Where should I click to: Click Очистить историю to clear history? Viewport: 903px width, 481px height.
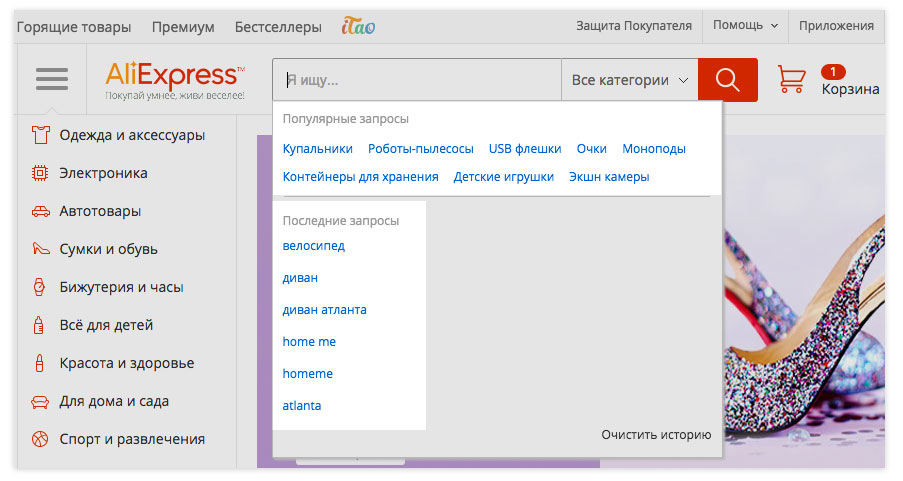(656, 434)
